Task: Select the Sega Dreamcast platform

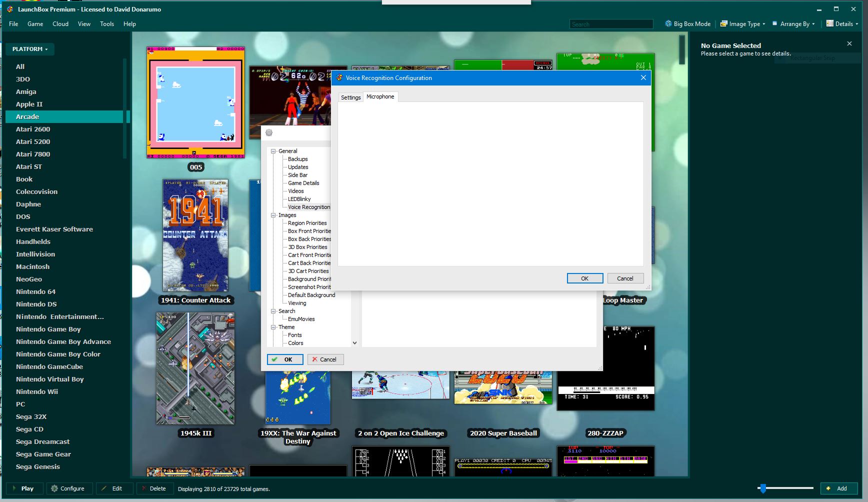Action: pyautogui.click(x=42, y=441)
